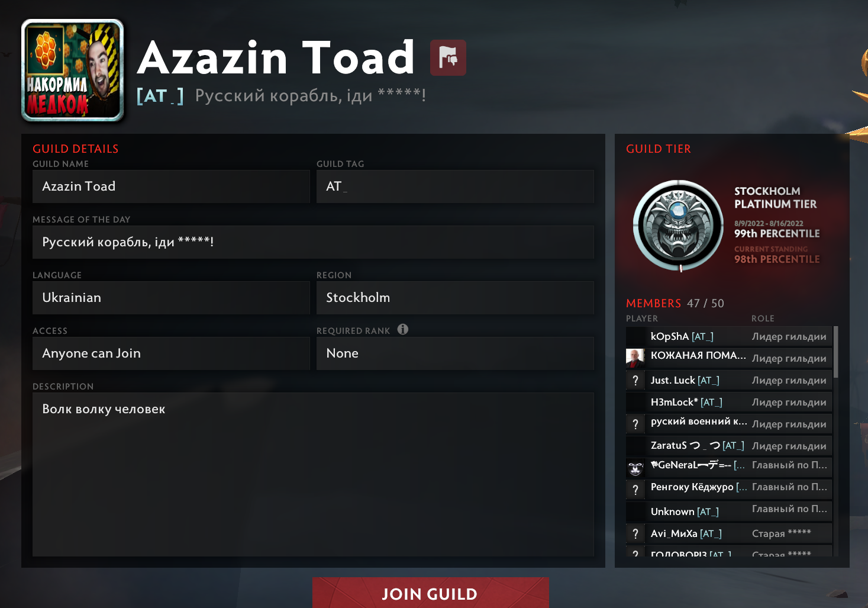Click Ренгоку Кёджуро question mark avatar
This screenshot has width=868, height=608.
pyautogui.click(x=635, y=490)
